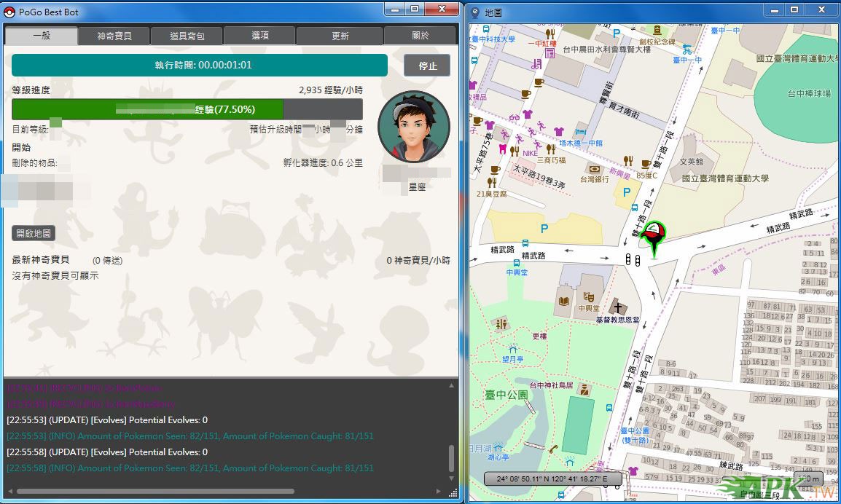841x504 pixels.
Task: Go to the 選項 tab
Action: (x=260, y=36)
